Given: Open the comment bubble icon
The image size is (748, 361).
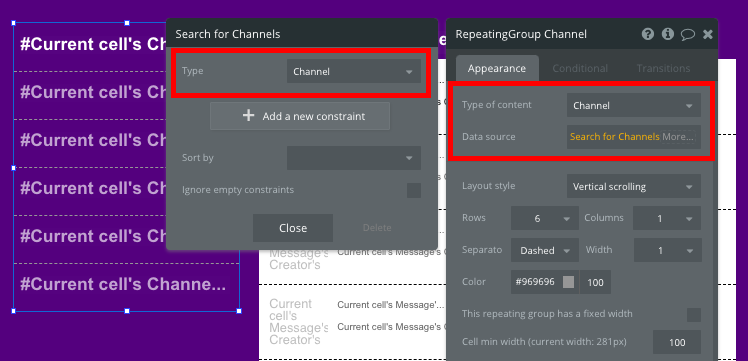Looking at the screenshot, I should 687,34.
